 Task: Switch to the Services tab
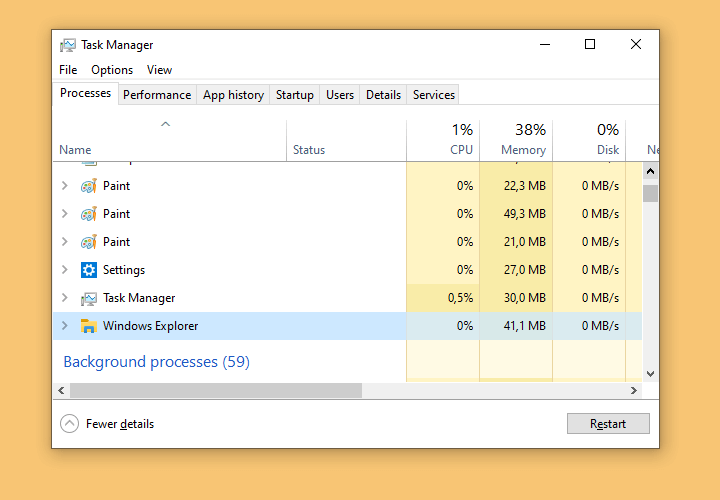point(433,95)
